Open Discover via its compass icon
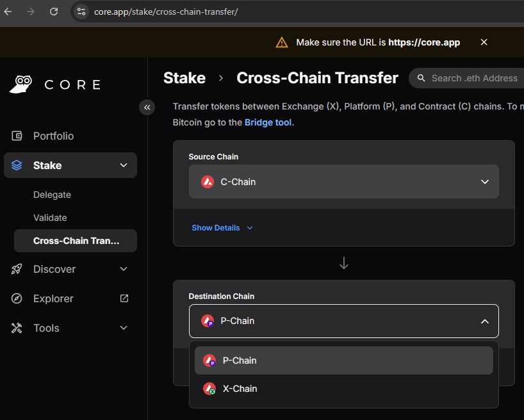The width and height of the screenshot is (524, 420). click(x=17, y=269)
